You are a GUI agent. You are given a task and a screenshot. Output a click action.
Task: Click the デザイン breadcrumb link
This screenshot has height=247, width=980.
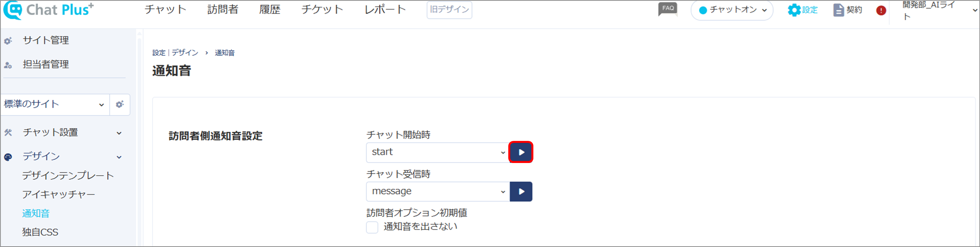(x=185, y=53)
